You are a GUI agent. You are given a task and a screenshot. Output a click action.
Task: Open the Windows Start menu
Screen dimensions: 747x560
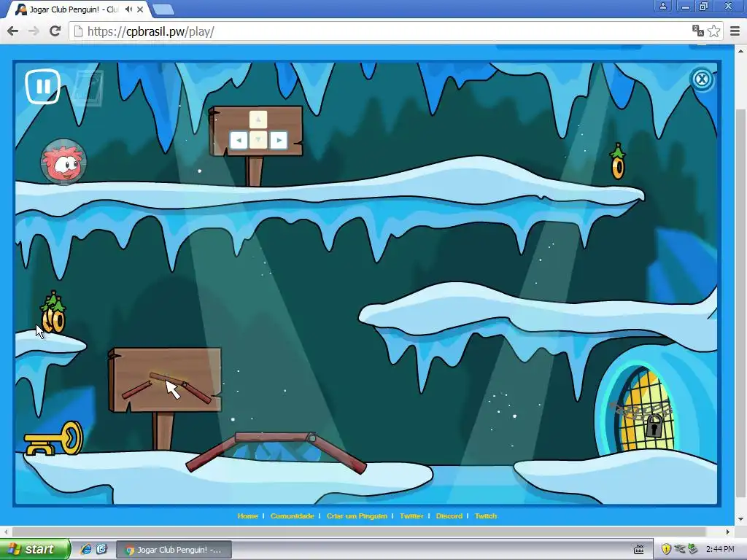pos(34,549)
